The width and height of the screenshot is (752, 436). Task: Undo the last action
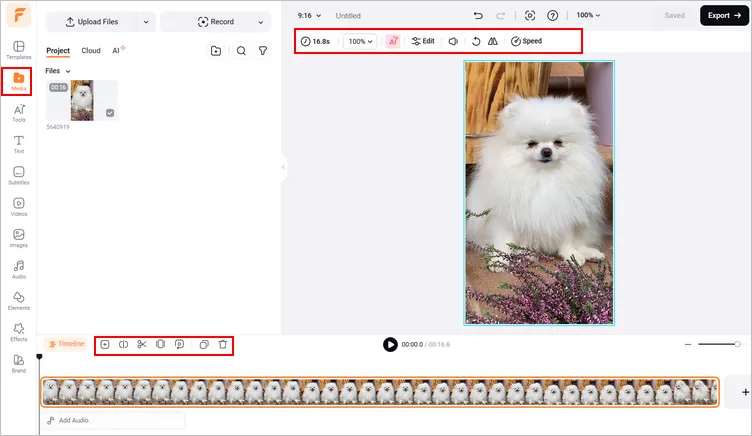[x=478, y=15]
